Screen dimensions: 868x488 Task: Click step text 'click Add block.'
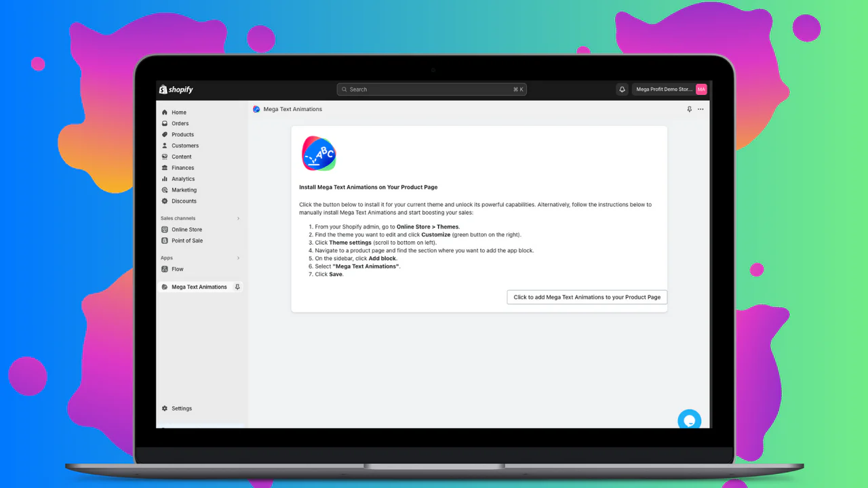coord(377,258)
